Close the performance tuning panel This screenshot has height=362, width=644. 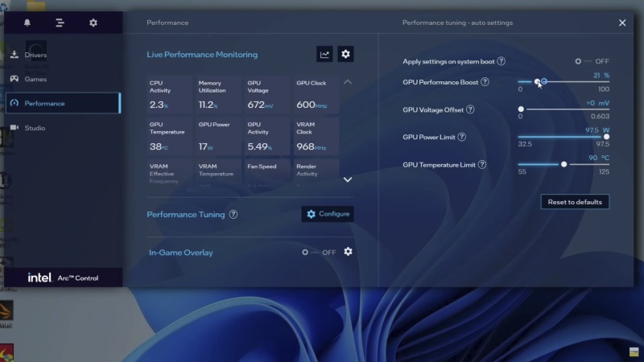tap(622, 23)
